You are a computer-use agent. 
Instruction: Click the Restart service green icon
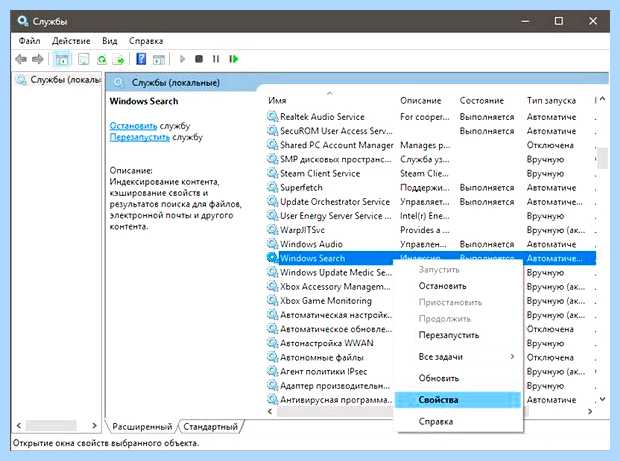click(233, 59)
